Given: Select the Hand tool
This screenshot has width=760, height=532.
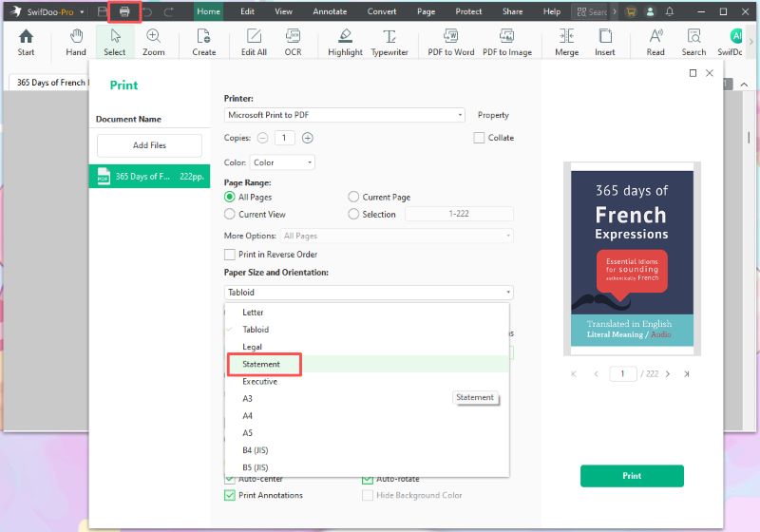Looking at the screenshot, I should (76, 41).
